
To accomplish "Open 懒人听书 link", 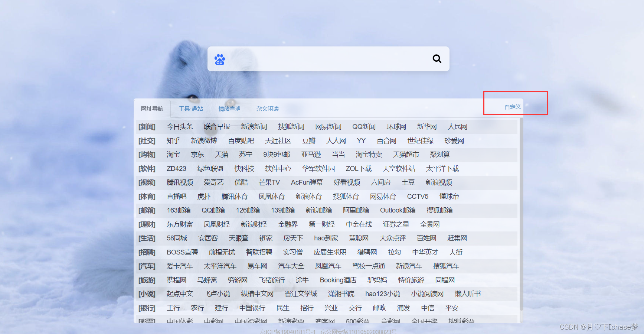I will [467, 294].
